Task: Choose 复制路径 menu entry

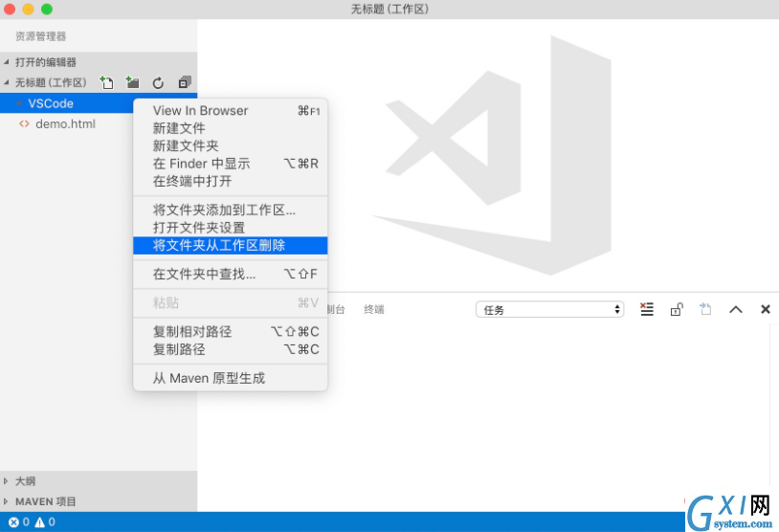Action: click(x=230, y=349)
